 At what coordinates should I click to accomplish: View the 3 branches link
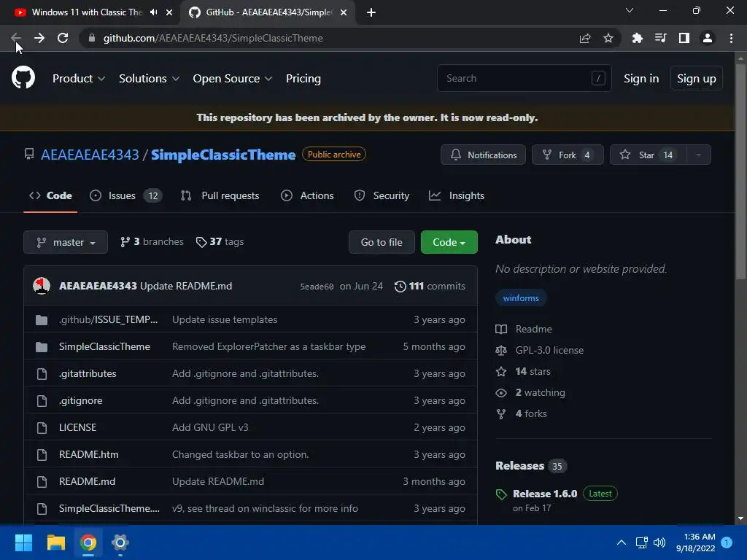coord(152,242)
